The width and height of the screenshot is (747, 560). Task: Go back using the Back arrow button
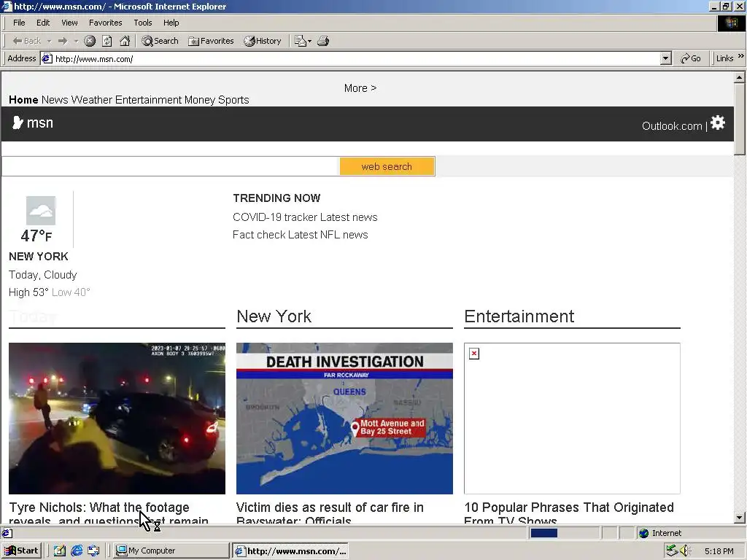coord(26,41)
